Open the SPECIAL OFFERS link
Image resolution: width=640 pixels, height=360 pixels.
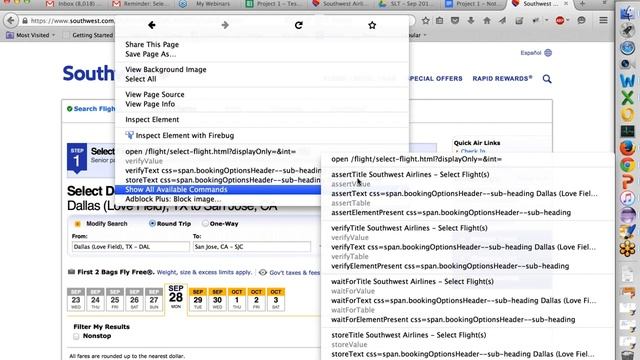(435, 78)
